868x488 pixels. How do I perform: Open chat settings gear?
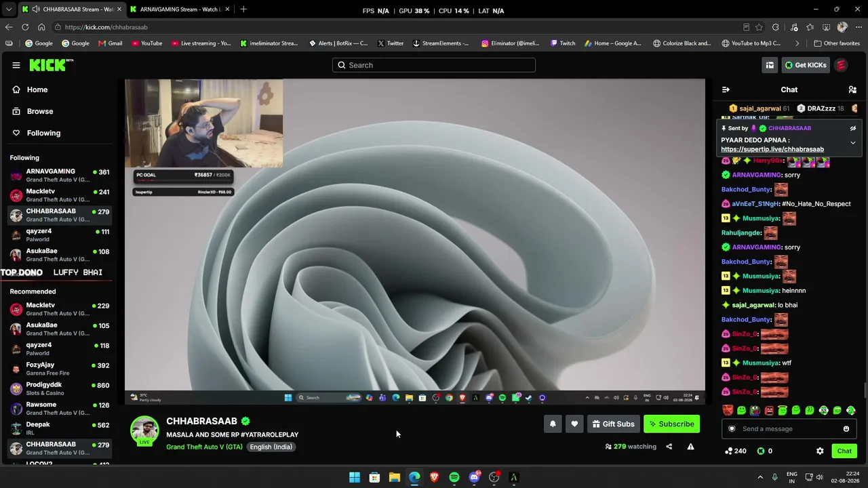(x=820, y=451)
